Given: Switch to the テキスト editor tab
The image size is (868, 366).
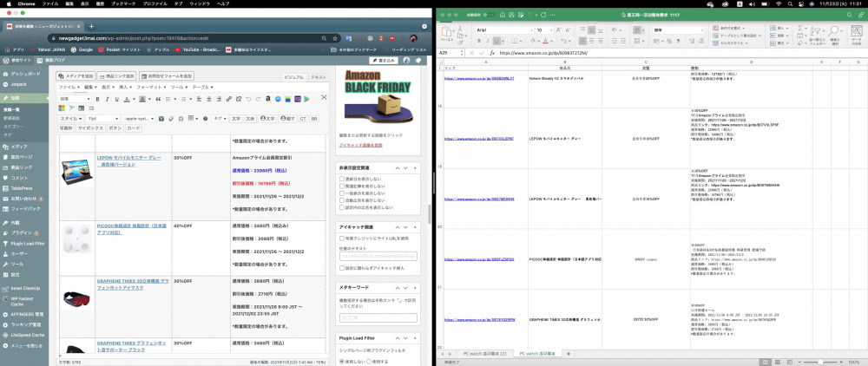Looking at the screenshot, I should pos(319,77).
